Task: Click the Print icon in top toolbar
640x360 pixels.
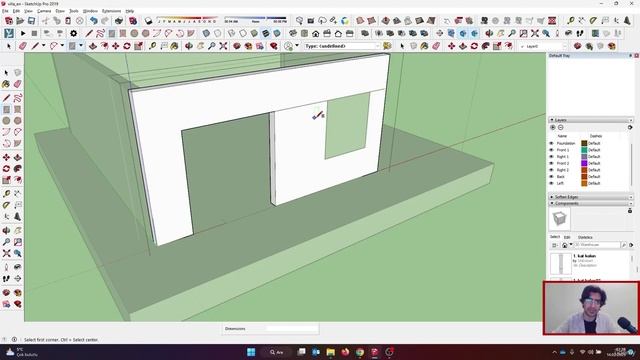Action: pyautogui.click(x=119, y=20)
